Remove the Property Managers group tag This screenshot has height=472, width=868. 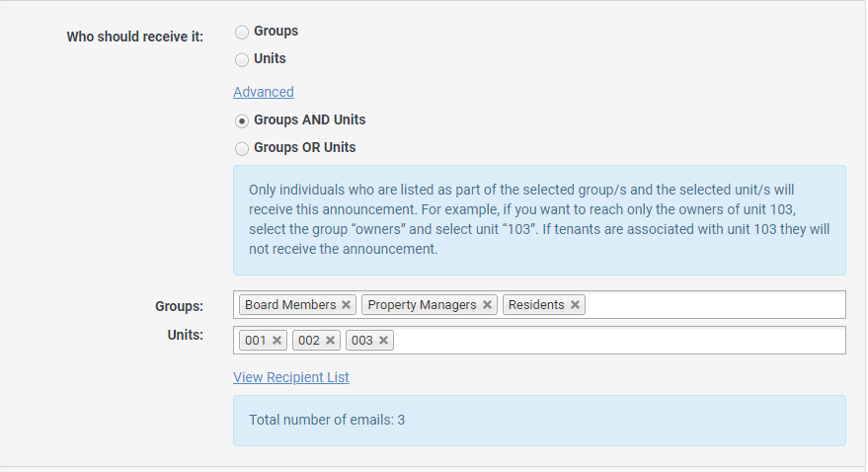coord(487,305)
